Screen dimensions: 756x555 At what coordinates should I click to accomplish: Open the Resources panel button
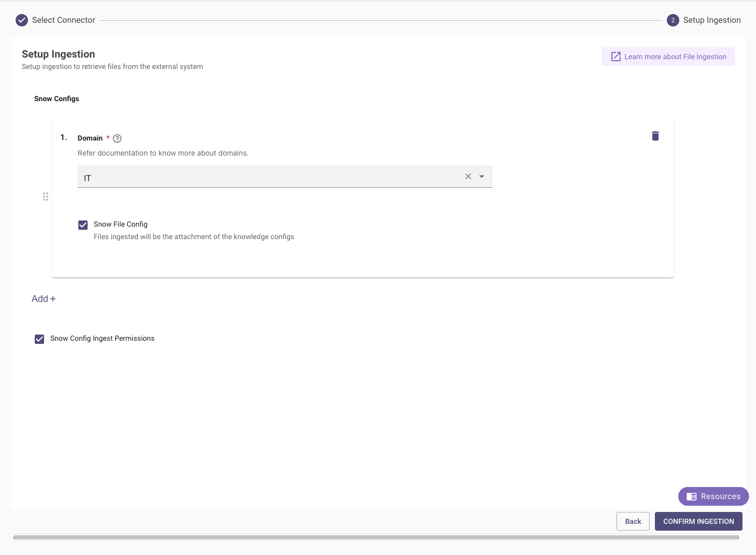click(x=713, y=496)
